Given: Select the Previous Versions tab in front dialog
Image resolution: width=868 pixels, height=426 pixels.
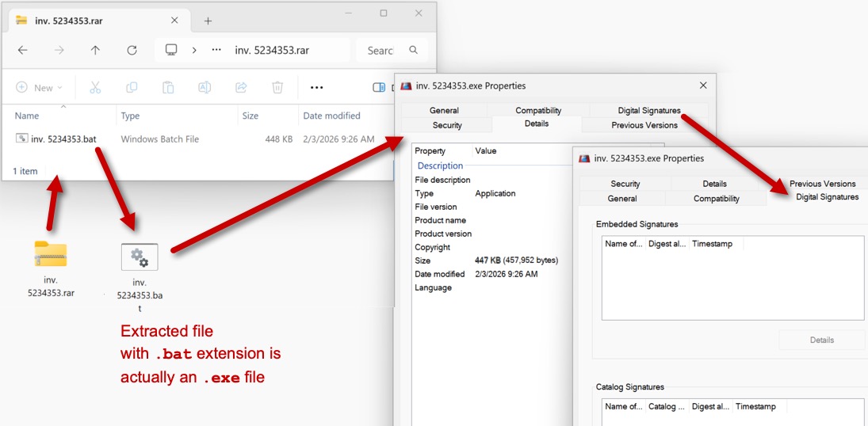Looking at the screenshot, I should point(822,184).
